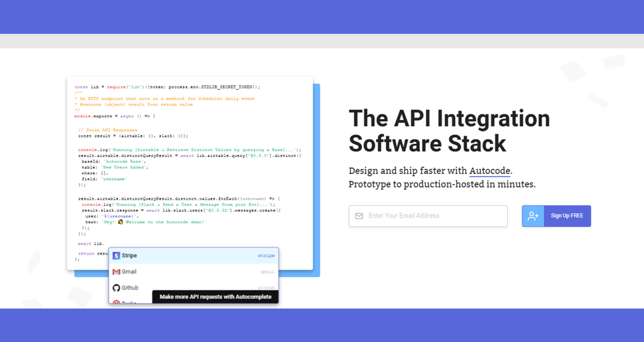
Task: Click the Stripe logo icon in autocomplete list
Action: pyautogui.click(x=116, y=256)
